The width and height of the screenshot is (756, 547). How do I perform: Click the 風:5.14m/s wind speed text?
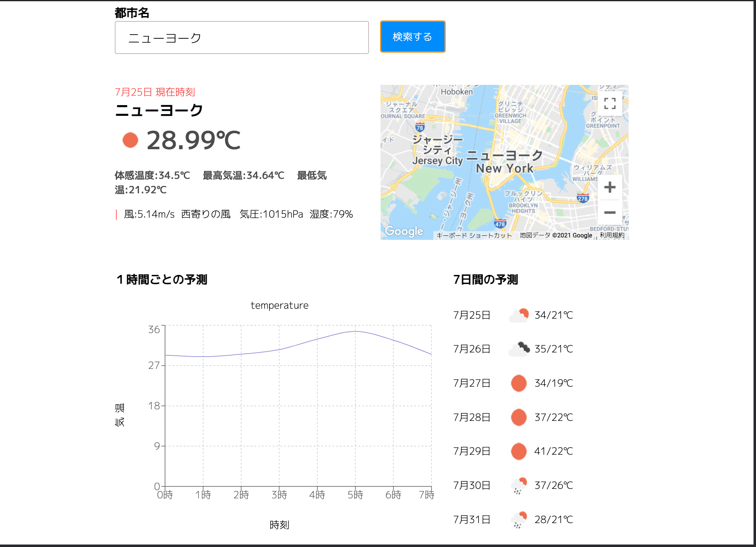point(149,214)
